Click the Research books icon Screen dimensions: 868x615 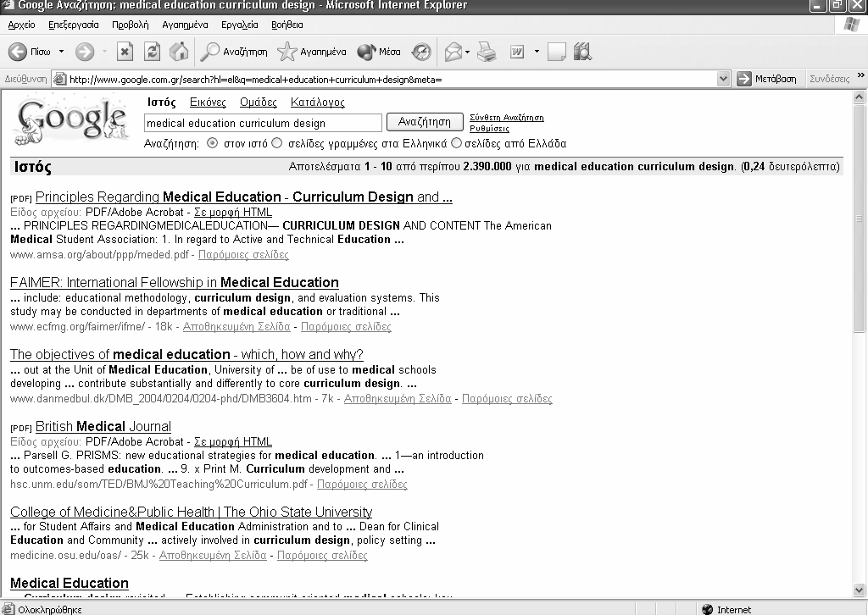click(582, 52)
